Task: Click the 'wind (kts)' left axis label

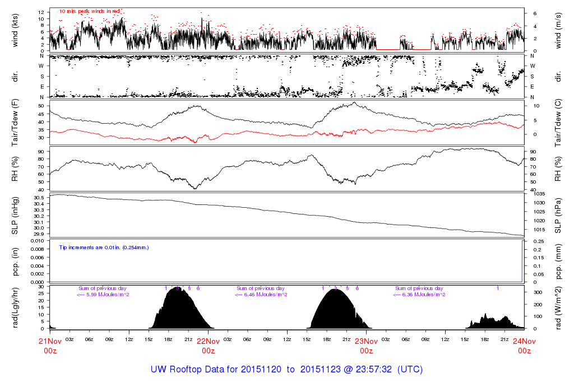Action: 16,29
